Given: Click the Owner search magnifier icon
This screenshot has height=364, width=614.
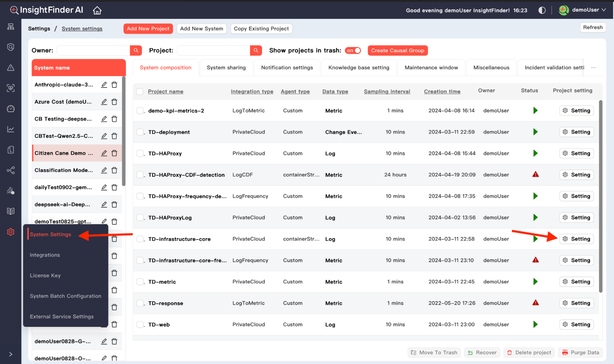Looking at the screenshot, I should (136, 50).
